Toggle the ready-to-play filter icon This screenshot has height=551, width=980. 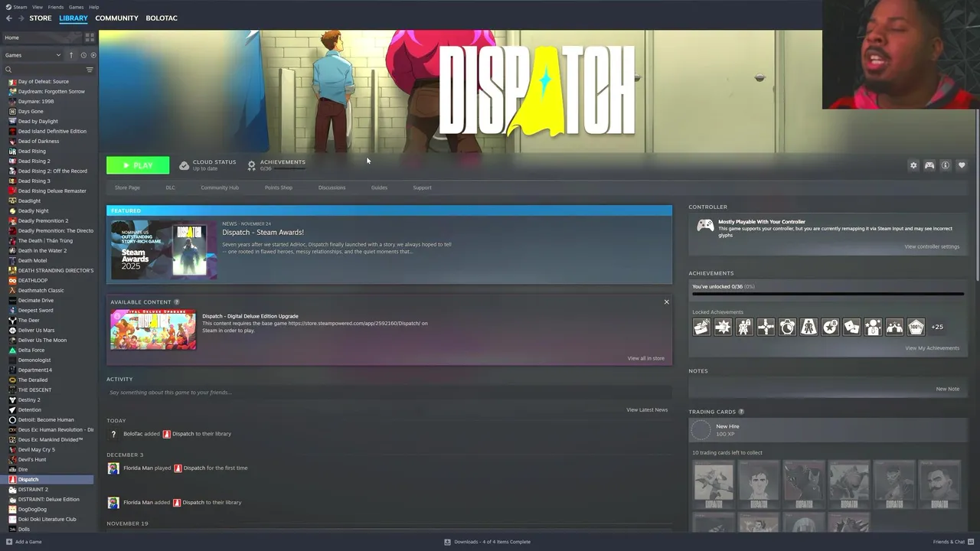pos(93,55)
